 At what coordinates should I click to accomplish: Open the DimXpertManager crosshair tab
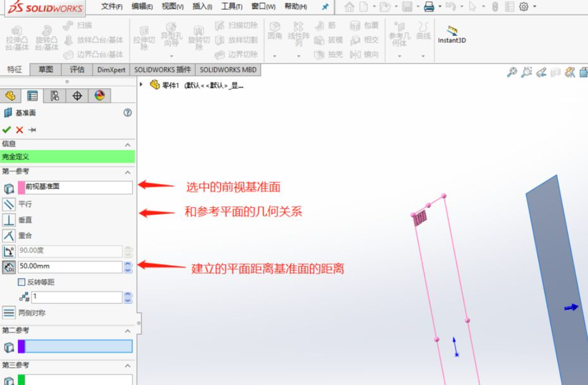pyautogui.click(x=77, y=96)
